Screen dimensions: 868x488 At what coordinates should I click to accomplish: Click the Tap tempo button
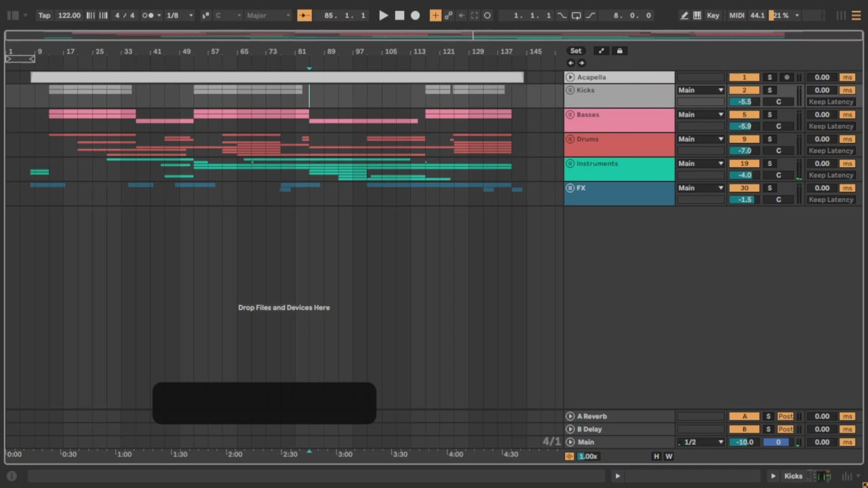44,16
